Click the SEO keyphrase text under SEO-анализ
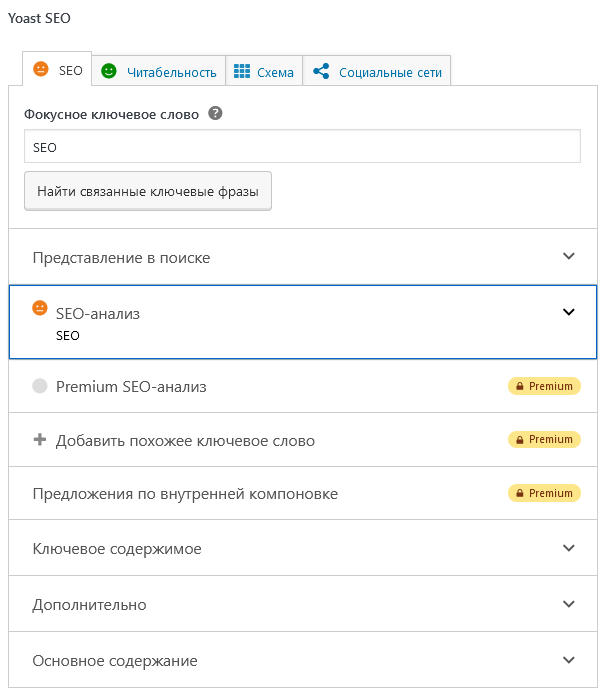The width and height of the screenshot is (602, 700). coord(67,335)
